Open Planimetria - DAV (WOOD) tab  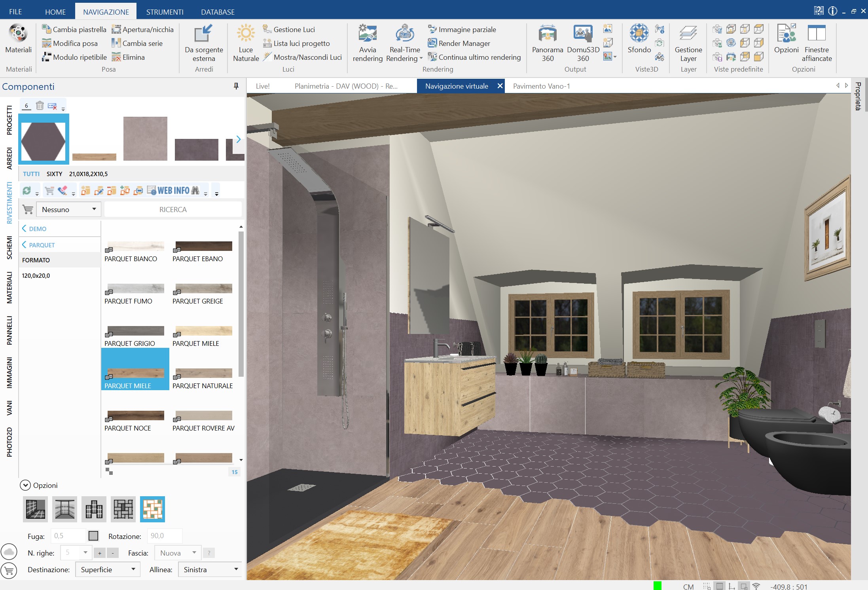(x=346, y=86)
